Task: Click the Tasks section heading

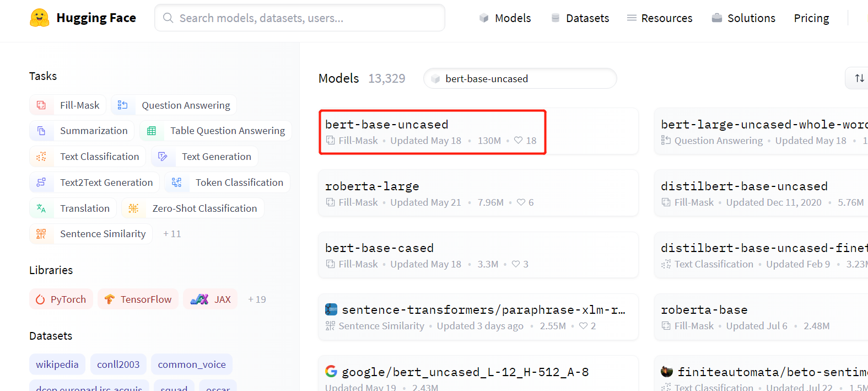Action: (x=43, y=76)
